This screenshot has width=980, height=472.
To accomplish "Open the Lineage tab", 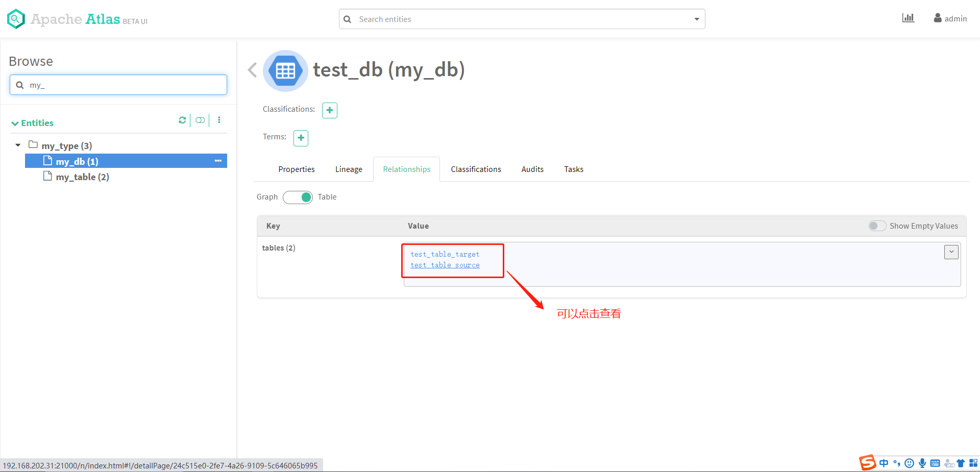I will (349, 169).
